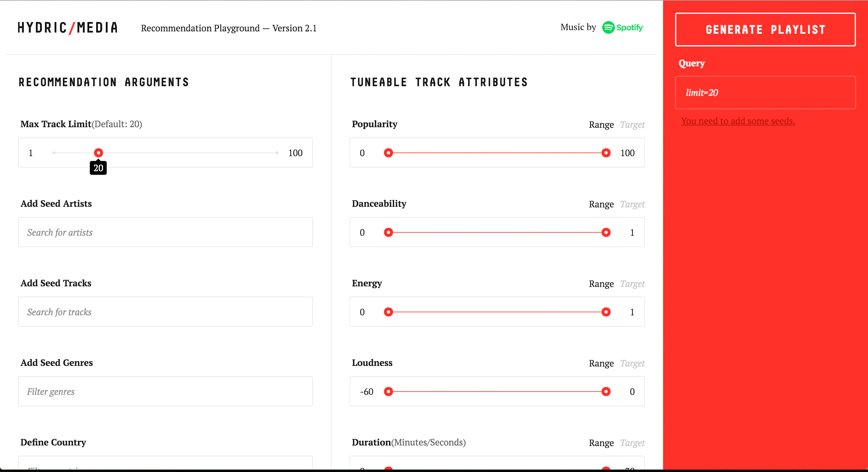868x472 pixels.
Task: Click the 'Music by' text
Action: [x=578, y=27]
